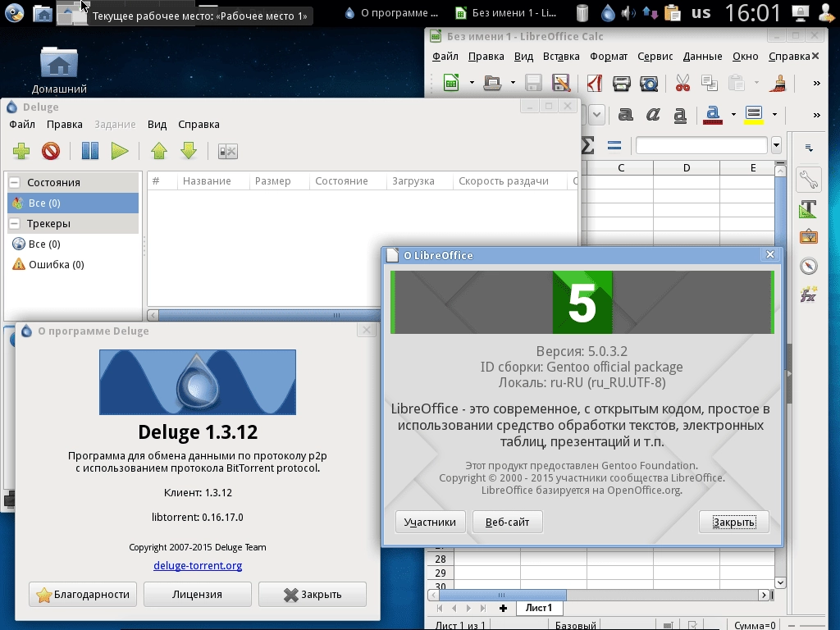Open new-document dropdown arrow in Calc
The image size is (840, 630).
coord(472,83)
